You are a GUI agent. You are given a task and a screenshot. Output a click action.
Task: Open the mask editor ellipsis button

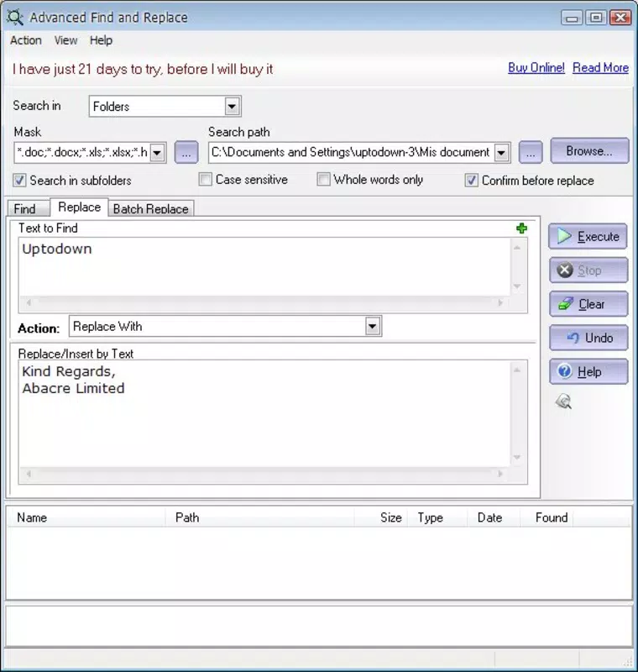click(x=186, y=153)
